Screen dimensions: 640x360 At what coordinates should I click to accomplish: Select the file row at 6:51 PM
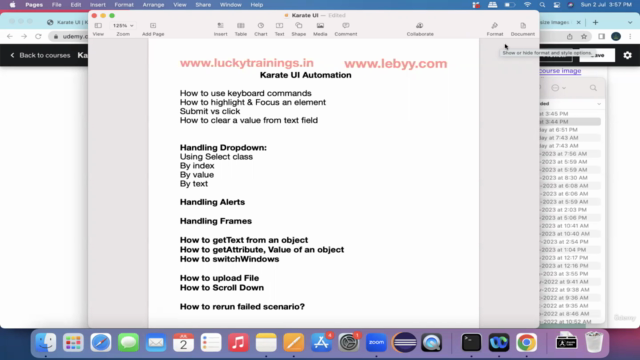click(570, 129)
